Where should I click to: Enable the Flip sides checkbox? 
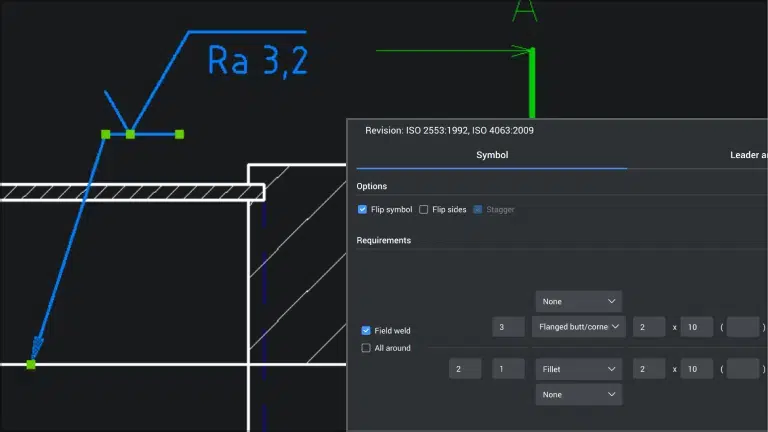click(x=424, y=210)
